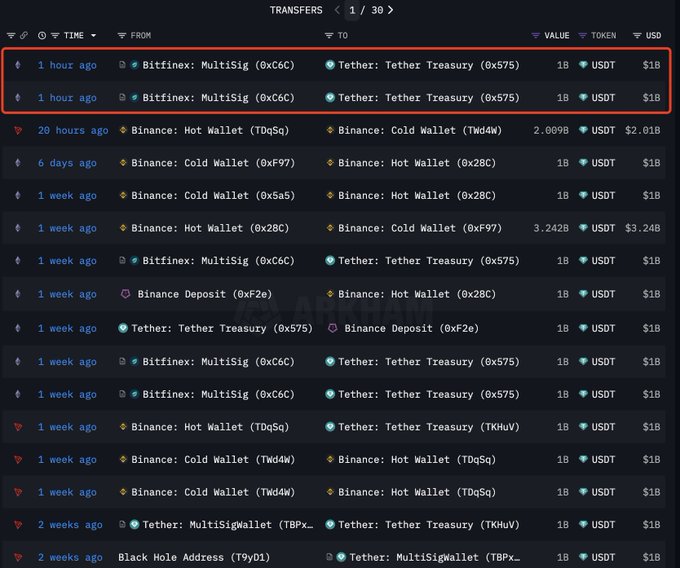Open the TO column filter
This screenshot has height=568, width=680.
coord(329,36)
